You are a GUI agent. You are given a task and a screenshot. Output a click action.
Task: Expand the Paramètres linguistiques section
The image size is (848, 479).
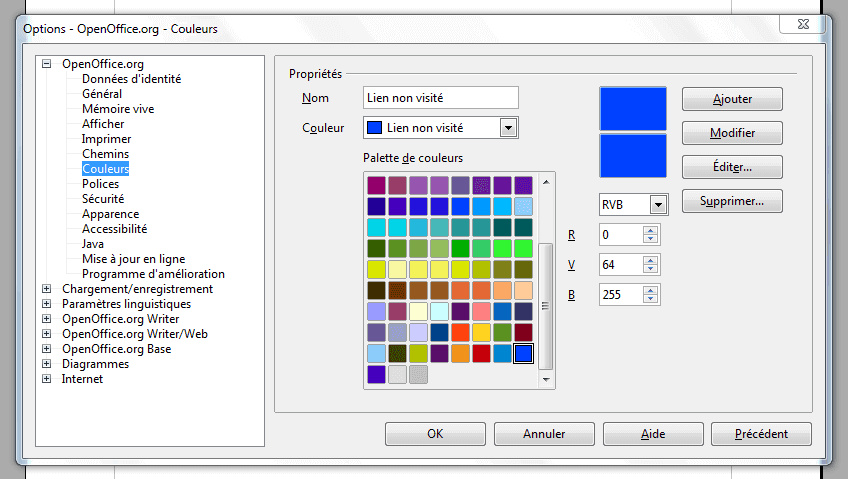46,304
